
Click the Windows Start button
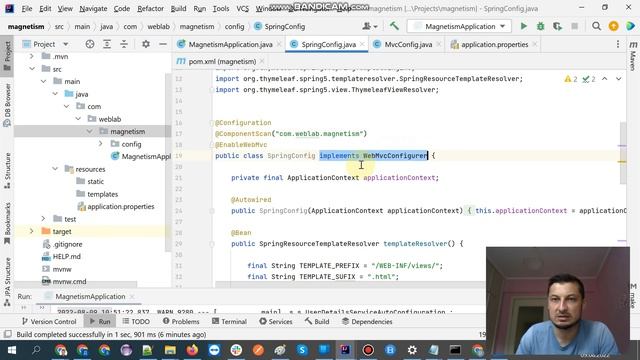tap(12, 350)
